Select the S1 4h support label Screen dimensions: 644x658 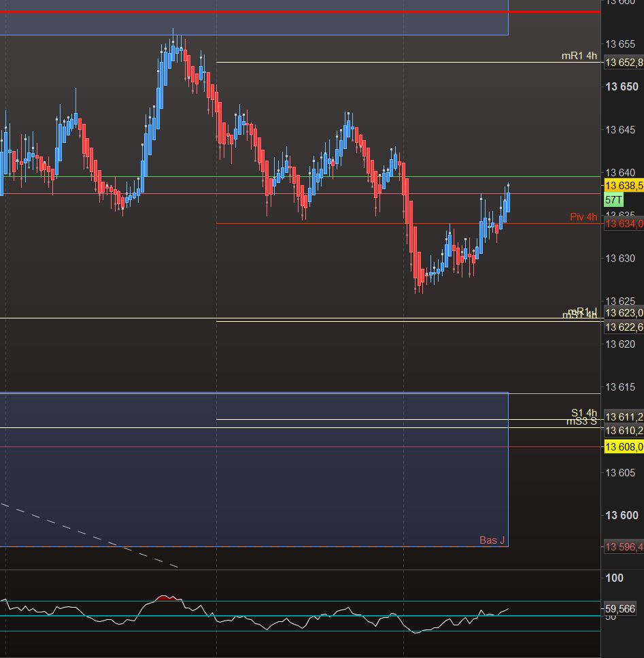583,412
